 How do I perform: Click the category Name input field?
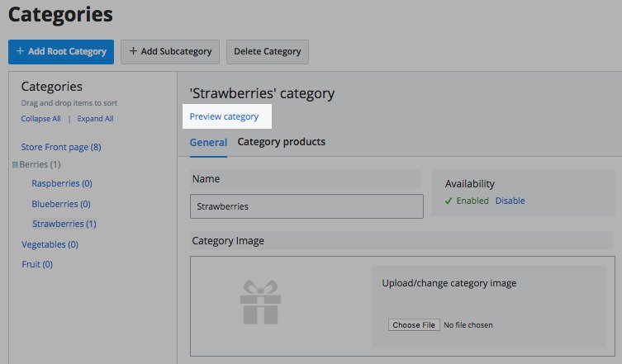click(306, 206)
